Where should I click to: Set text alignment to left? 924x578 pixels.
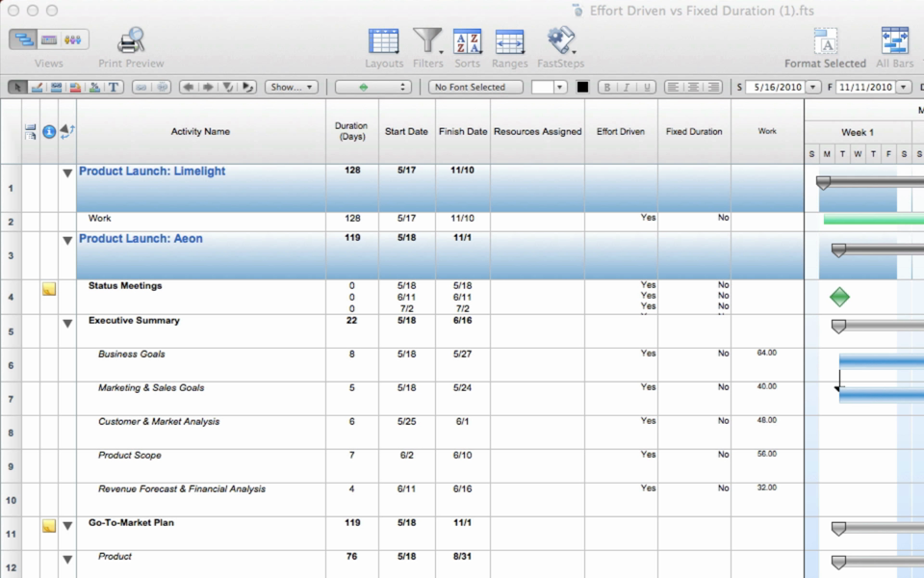tap(673, 88)
